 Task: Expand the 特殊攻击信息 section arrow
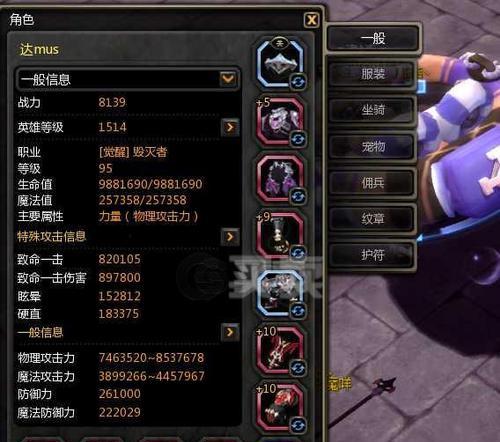click(x=230, y=237)
